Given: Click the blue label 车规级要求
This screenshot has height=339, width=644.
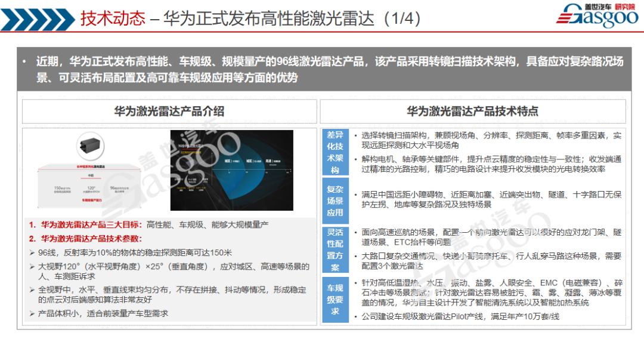Looking at the screenshot, I should click(x=335, y=300).
